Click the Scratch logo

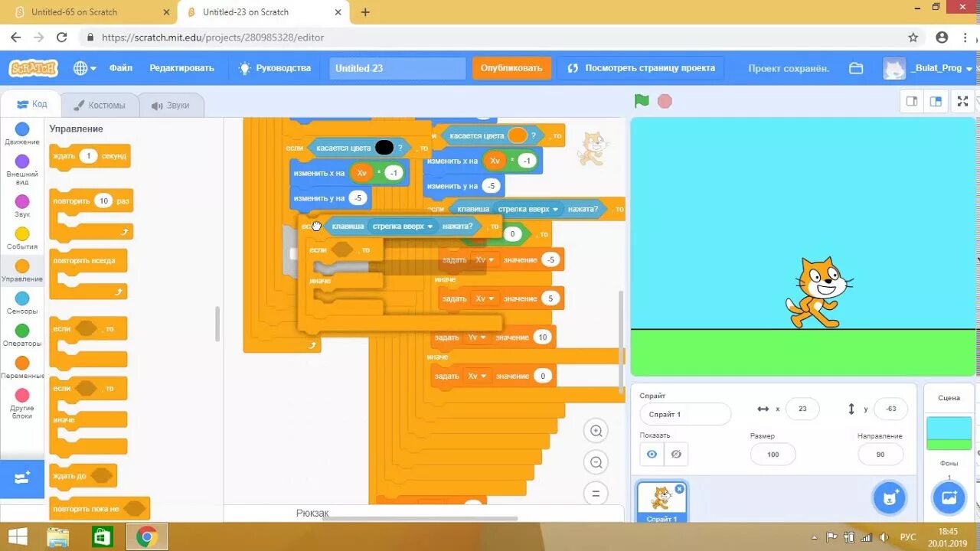click(33, 68)
